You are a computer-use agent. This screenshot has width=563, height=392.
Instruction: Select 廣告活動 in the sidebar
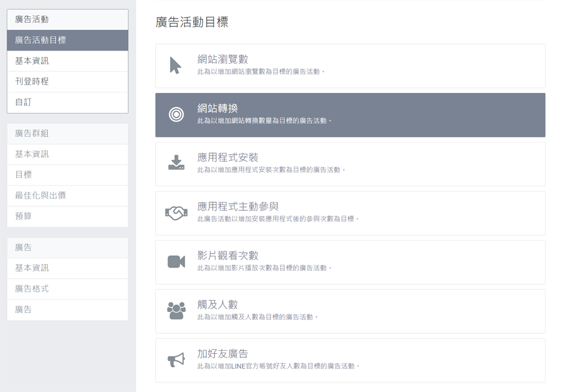tap(68, 19)
